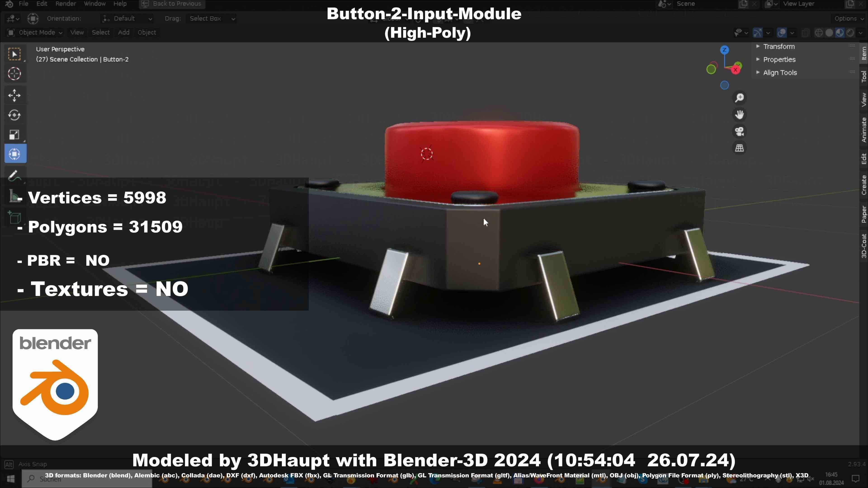The width and height of the screenshot is (868, 488).
Task: Create a new scene with the copy icon
Action: pos(743,4)
